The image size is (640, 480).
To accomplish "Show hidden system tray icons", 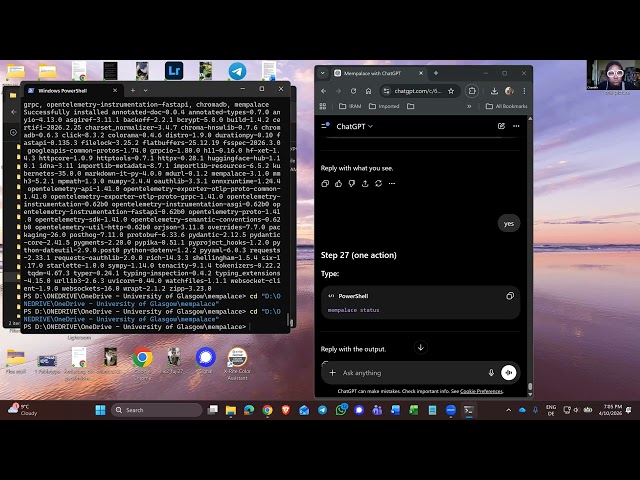I will tap(509, 410).
